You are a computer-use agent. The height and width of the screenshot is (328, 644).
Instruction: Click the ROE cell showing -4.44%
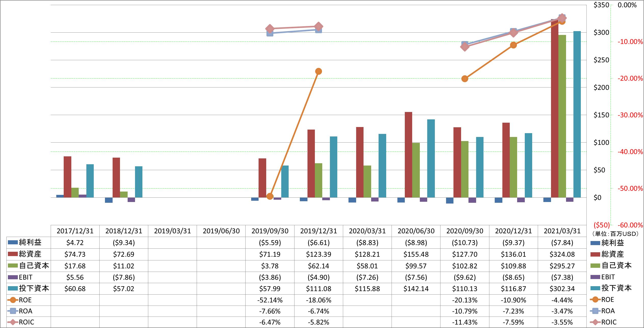pos(562,300)
